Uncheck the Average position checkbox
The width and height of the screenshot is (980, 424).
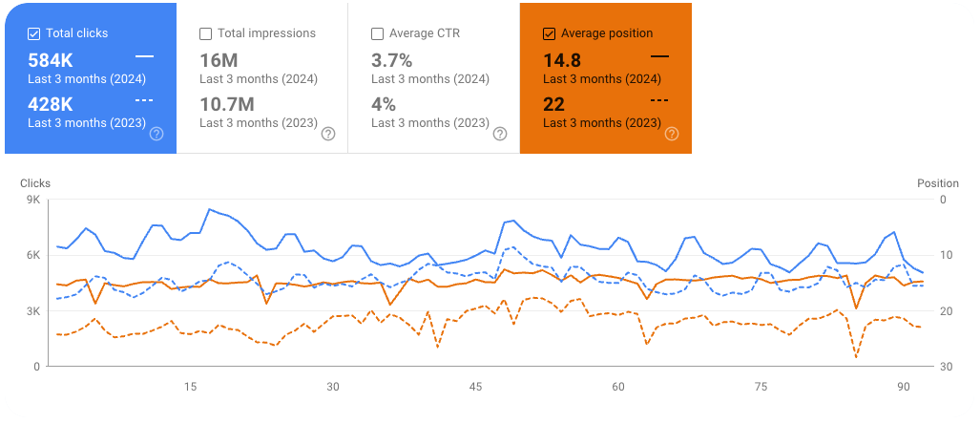549,33
